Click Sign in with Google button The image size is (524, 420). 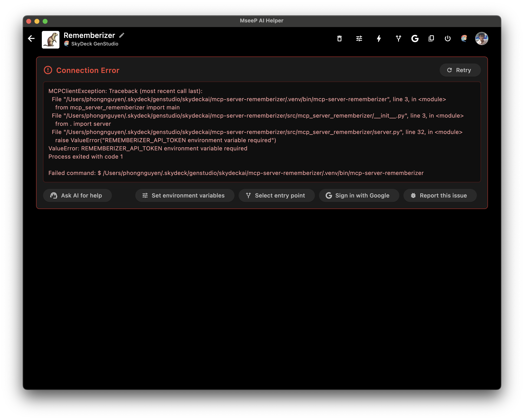359,195
